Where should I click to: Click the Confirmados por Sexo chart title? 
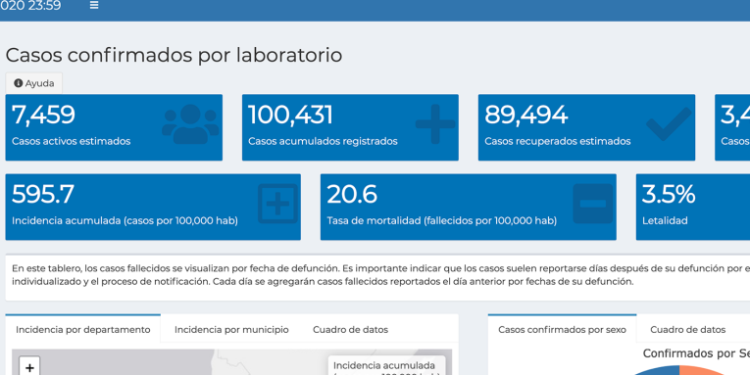coord(696,353)
